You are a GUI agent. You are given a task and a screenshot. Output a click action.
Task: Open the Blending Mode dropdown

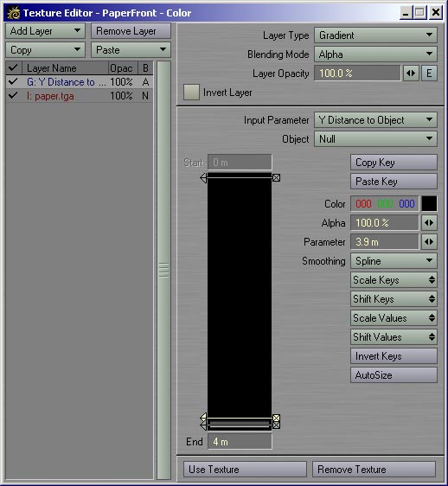click(375, 54)
